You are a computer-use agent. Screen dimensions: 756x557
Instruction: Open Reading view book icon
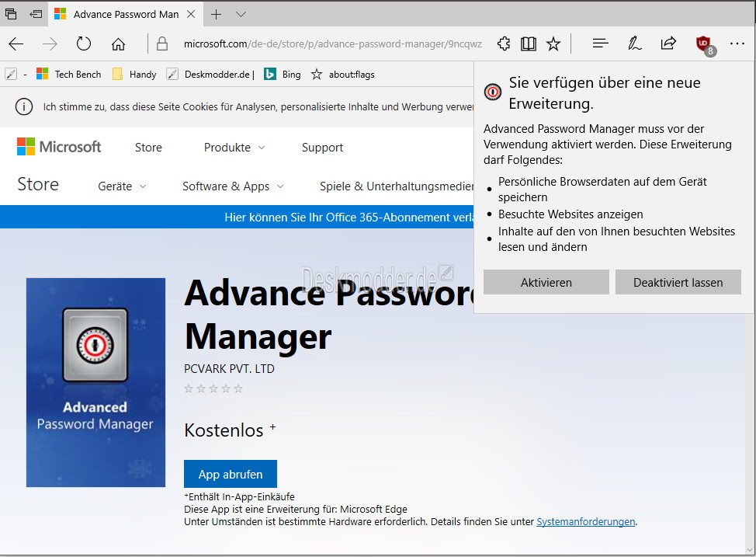(x=529, y=44)
